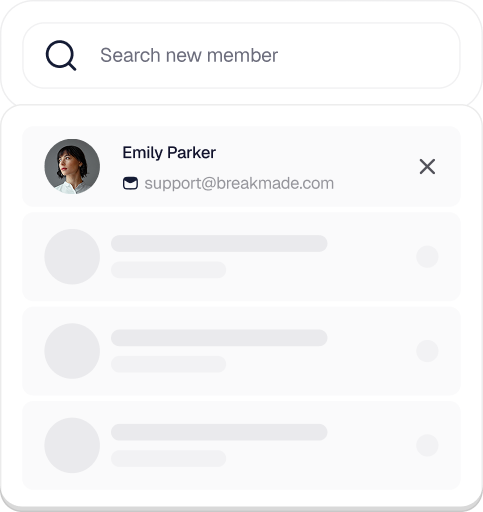Click first skeleton row's round action button
The image size is (483, 512).
point(427,256)
